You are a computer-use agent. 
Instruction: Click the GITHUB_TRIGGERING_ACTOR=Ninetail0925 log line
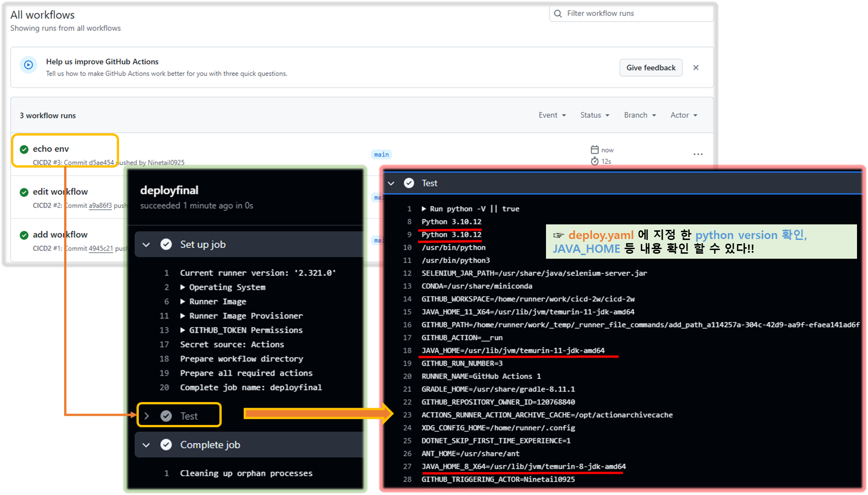(x=498, y=479)
